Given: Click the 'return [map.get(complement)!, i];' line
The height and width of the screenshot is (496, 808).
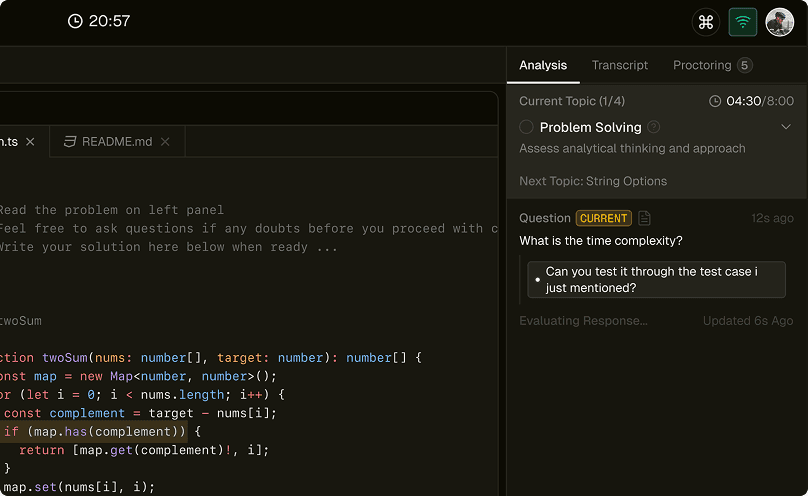Looking at the screenshot, I should 144,450.
